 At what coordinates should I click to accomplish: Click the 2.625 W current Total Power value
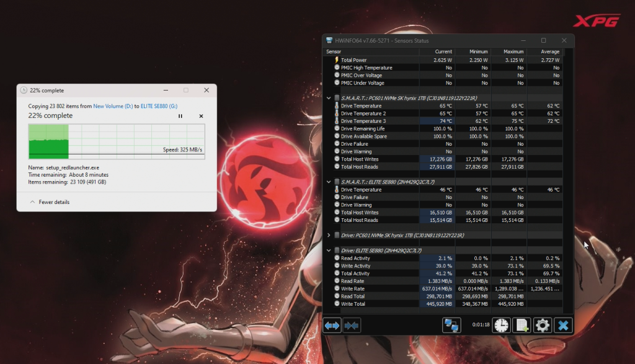(x=443, y=60)
